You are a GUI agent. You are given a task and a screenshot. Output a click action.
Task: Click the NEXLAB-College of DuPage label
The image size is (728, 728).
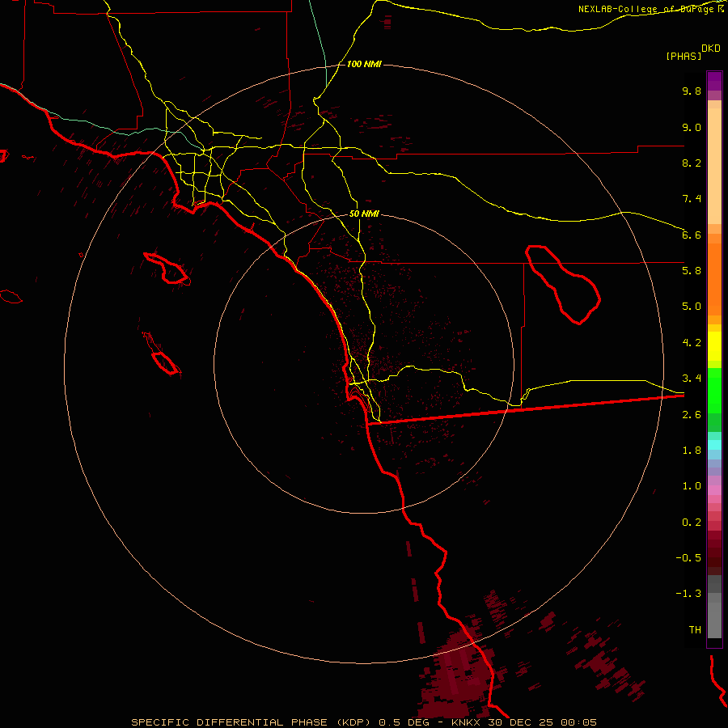coord(647,9)
